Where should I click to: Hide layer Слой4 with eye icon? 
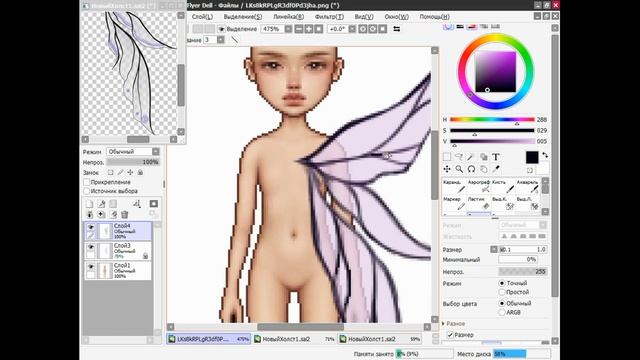tap(91, 227)
